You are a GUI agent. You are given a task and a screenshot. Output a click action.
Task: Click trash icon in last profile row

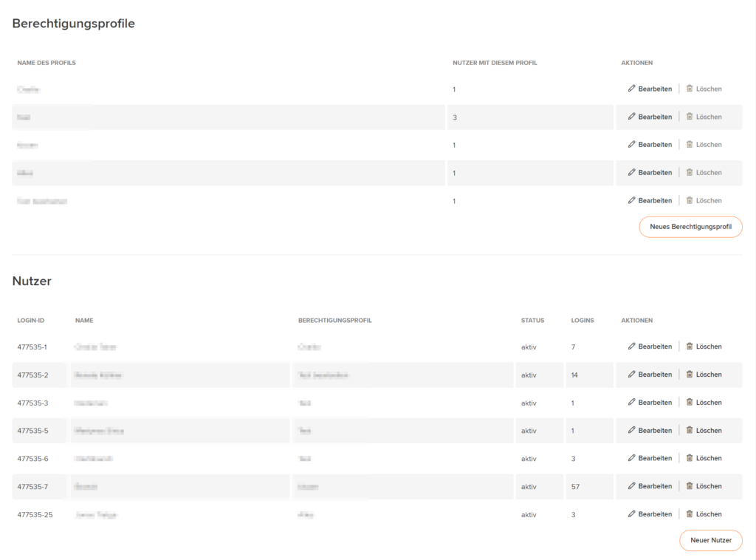[690, 201]
